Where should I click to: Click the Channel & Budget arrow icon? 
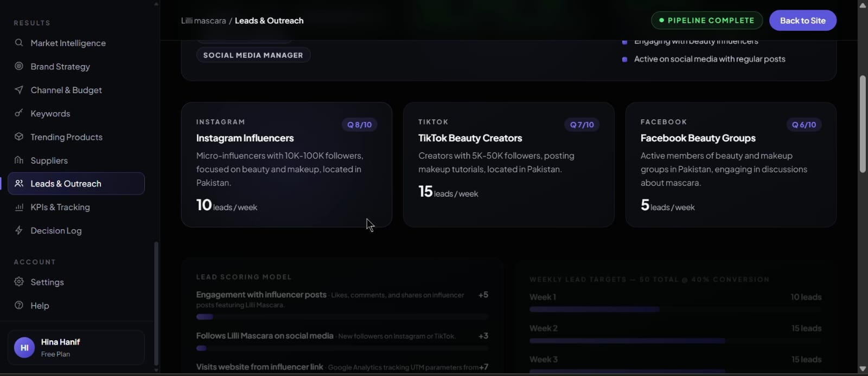point(19,90)
